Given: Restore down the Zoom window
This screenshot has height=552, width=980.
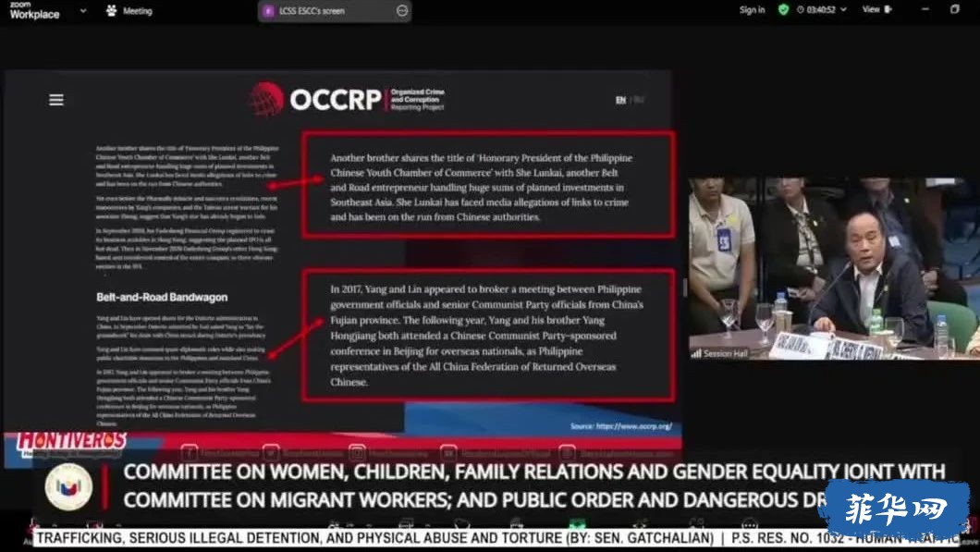Looking at the screenshot, I should coord(954,9).
